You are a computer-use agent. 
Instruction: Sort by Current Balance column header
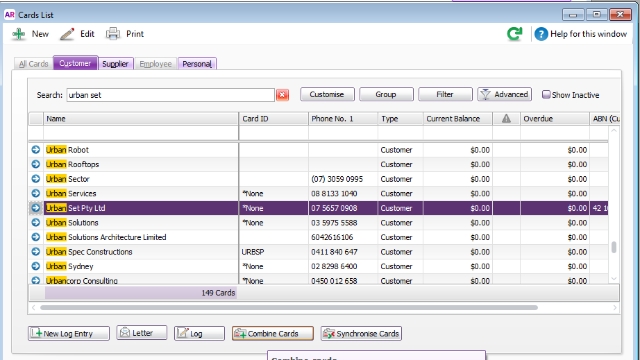click(x=458, y=119)
